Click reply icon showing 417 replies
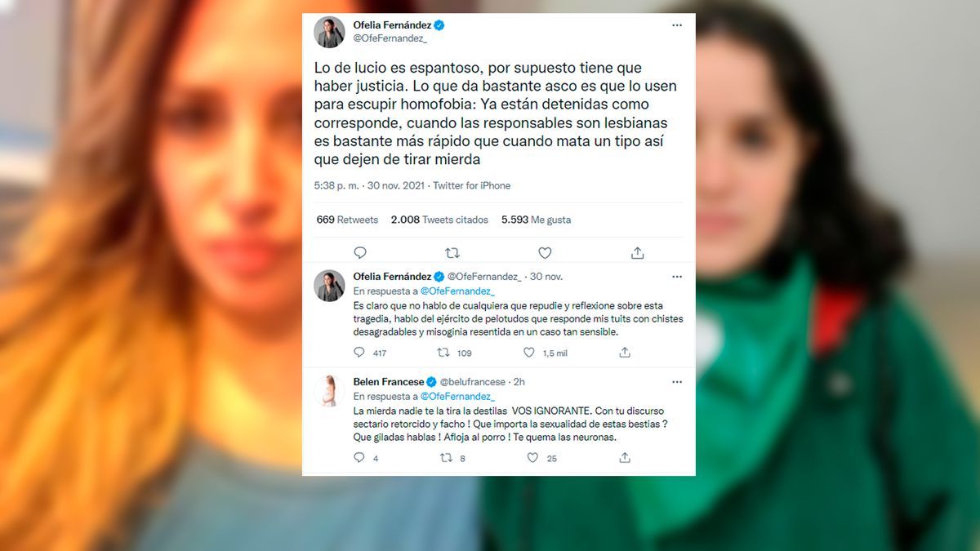Viewport: 980px width, 551px height. [359, 353]
